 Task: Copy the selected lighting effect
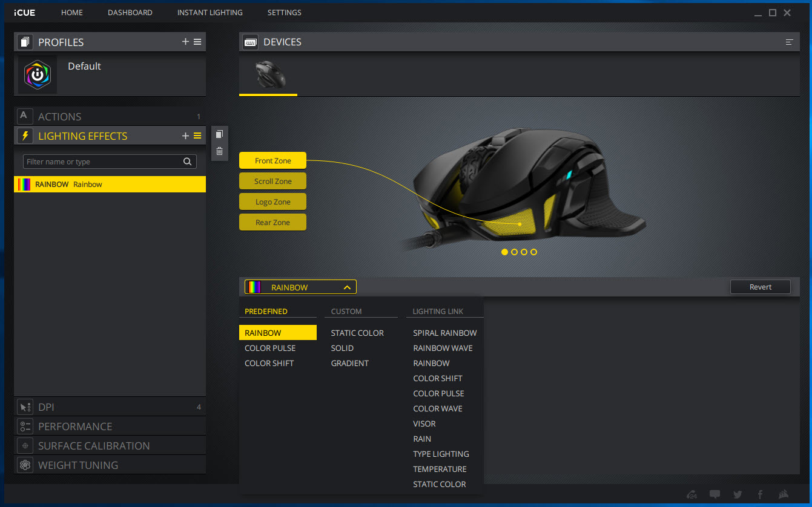[219, 134]
